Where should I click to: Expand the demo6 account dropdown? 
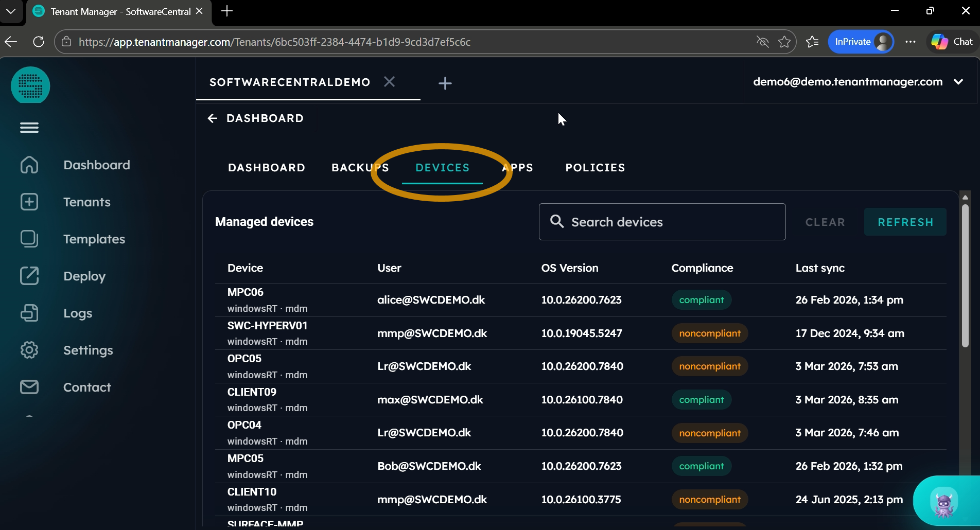pos(958,82)
